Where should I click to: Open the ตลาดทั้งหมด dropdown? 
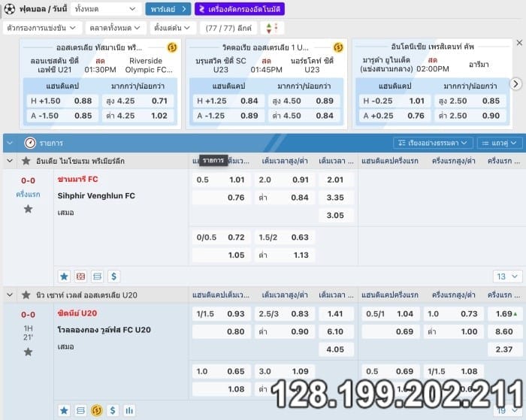(116, 28)
